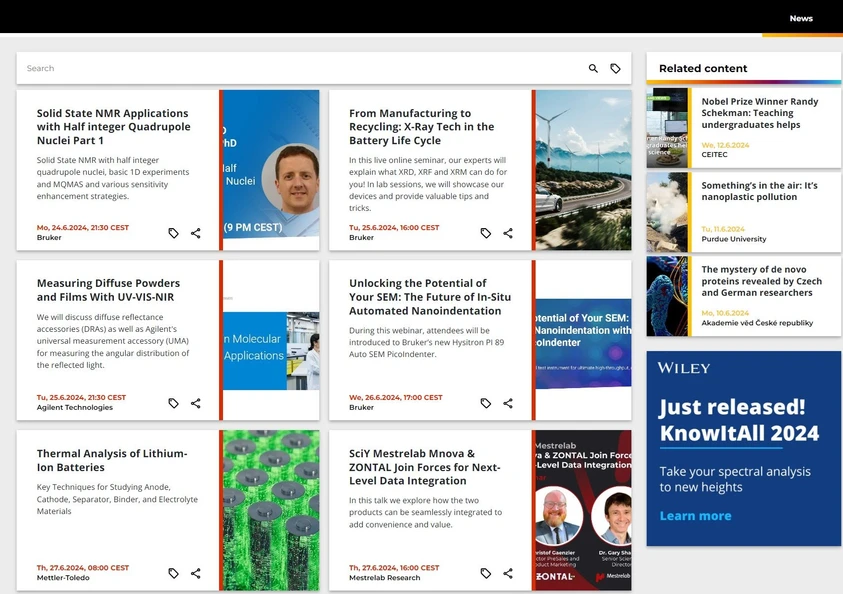Click date Tu, 25.6.2024, 16:00 CEST
843x594 pixels.
click(x=394, y=227)
